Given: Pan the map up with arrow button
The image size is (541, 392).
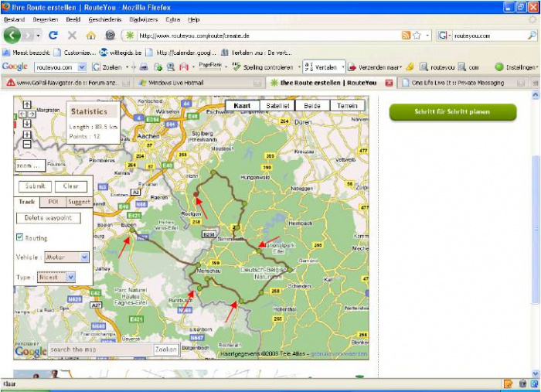Looking at the screenshot, I should click(x=27, y=104).
